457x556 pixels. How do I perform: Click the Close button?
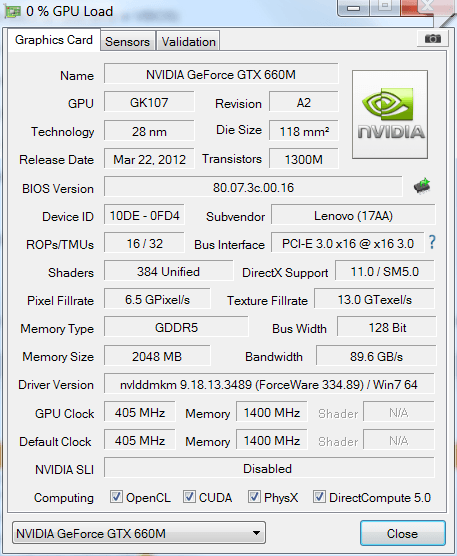[403, 533]
